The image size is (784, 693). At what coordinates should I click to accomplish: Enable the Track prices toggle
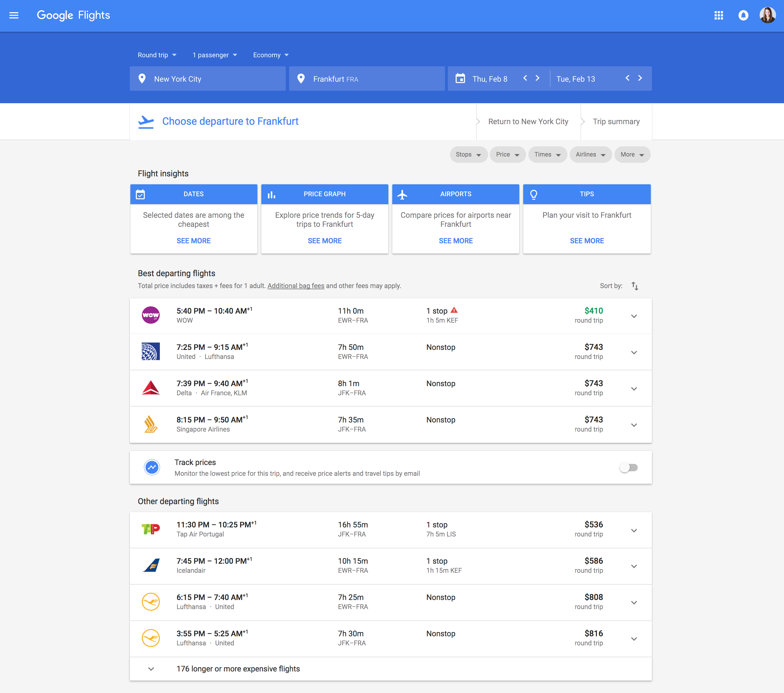[x=628, y=467]
